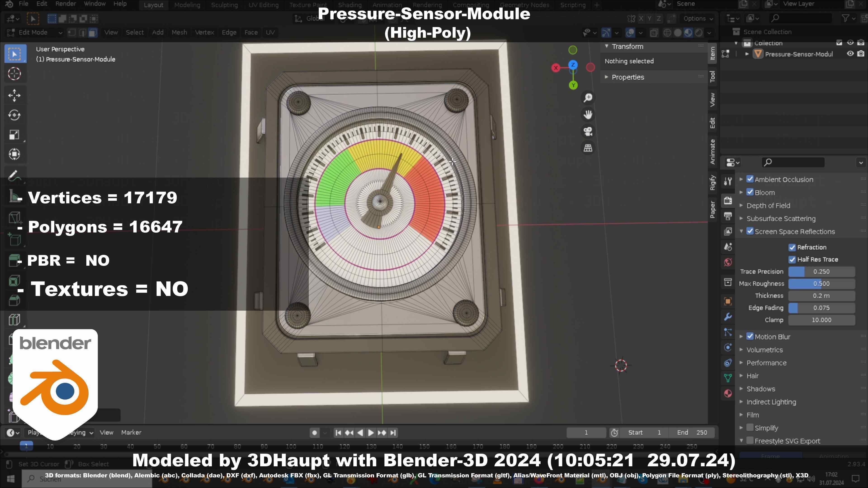Screen dimensions: 868x488
Task: Adjust Trace Precision slider
Action: point(821,272)
